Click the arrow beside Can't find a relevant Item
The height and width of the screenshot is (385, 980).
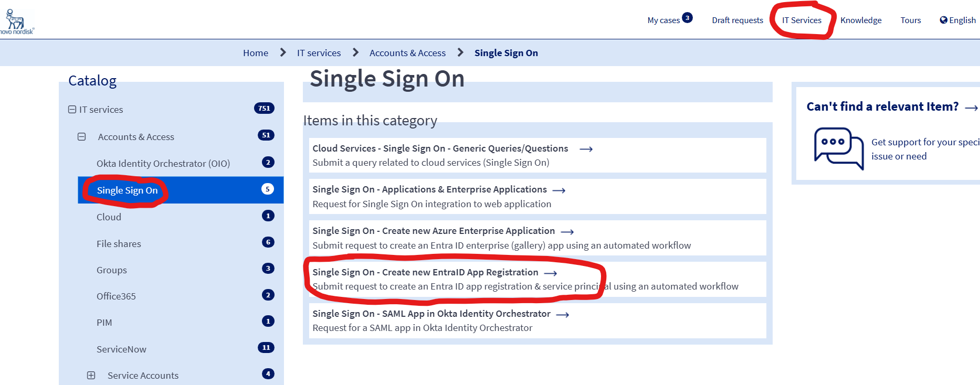pyautogui.click(x=971, y=108)
